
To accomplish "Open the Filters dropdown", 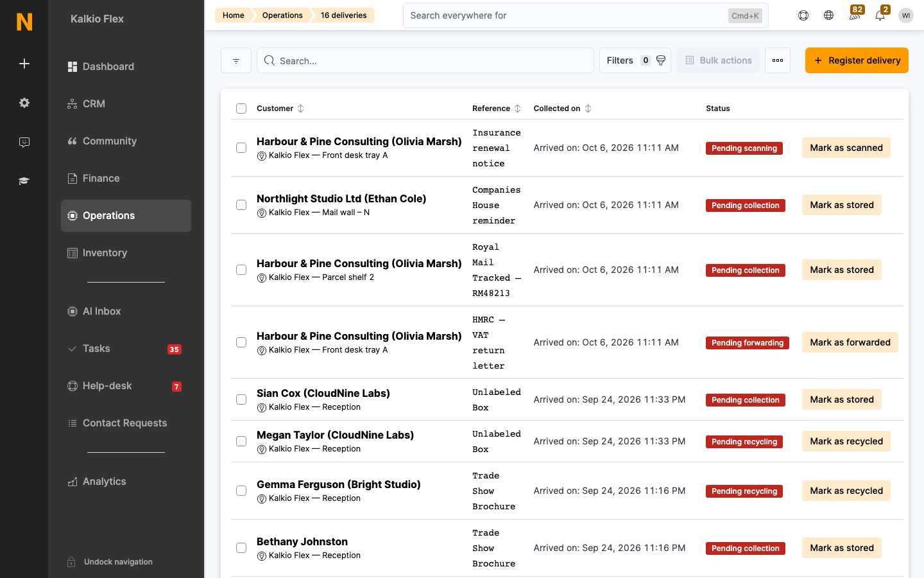I will click(635, 60).
